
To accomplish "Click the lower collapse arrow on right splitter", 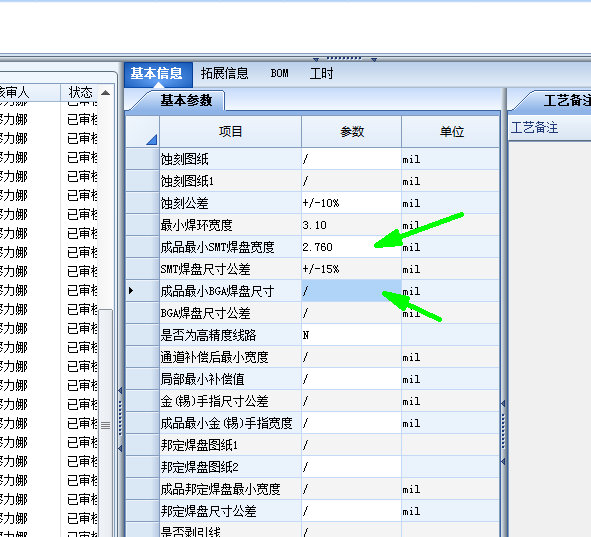I will 503,461.
